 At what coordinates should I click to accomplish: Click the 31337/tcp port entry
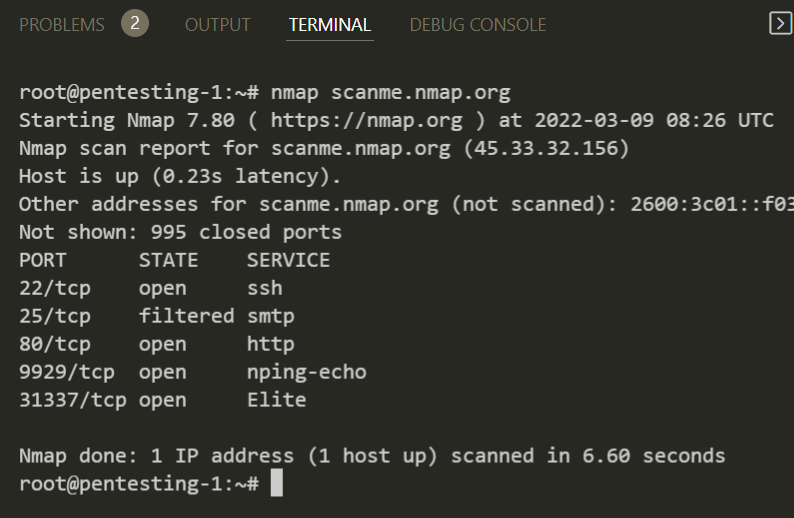point(66,400)
